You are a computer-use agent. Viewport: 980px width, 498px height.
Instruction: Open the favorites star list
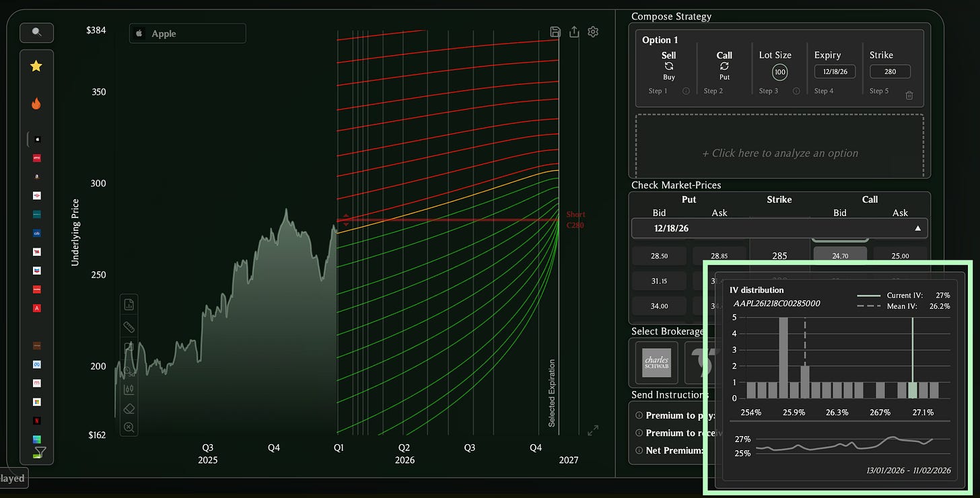pyautogui.click(x=36, y=66)
